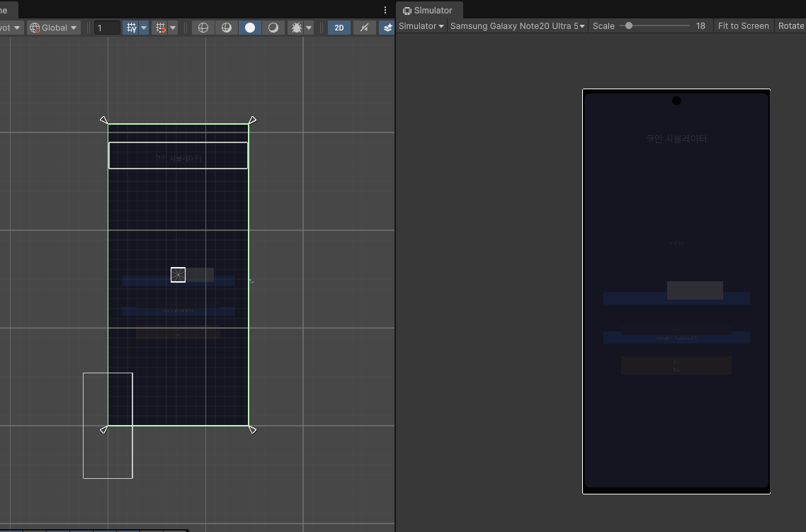The width and height of the screenshot is (806, 532).
Task: Select the shaded wireframe draw mode icon
Action: (226, 28)
